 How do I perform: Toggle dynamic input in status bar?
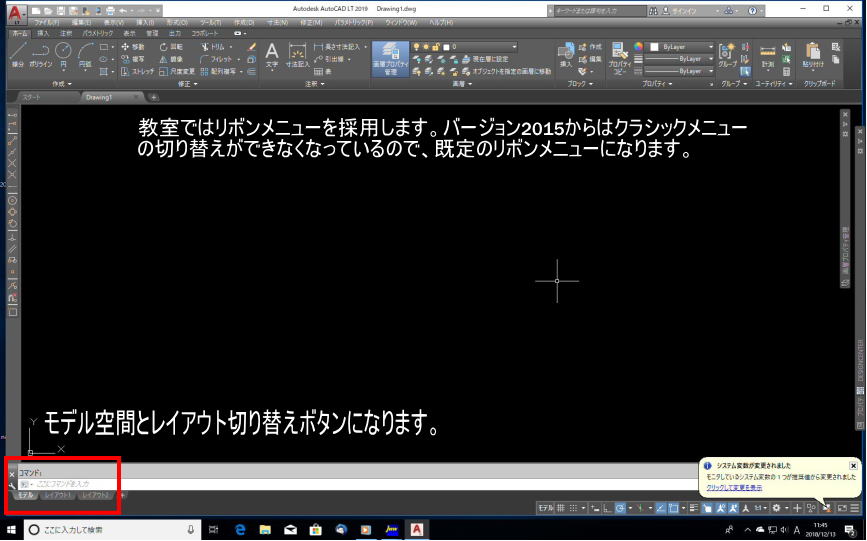(x=594, y=508)
